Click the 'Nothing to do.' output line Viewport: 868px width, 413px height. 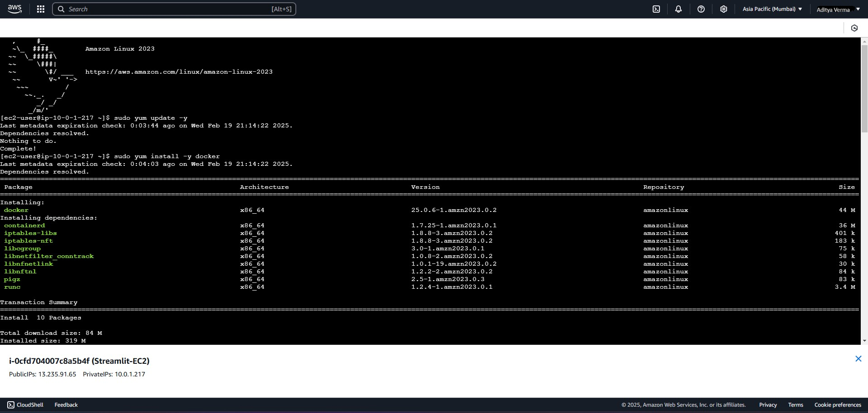pos(28,141)
